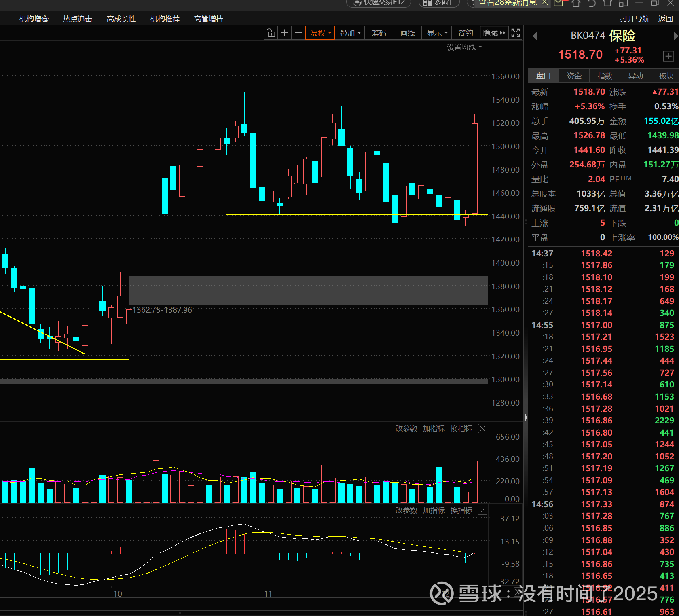The image size is (679, 616).
Task: Open 快速交易F12 quick trade
Action: coord(379,3)
